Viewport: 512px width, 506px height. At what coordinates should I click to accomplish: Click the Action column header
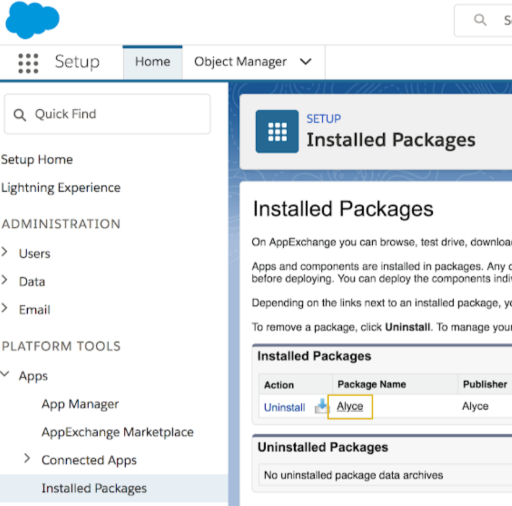click(x=279, y=385)
